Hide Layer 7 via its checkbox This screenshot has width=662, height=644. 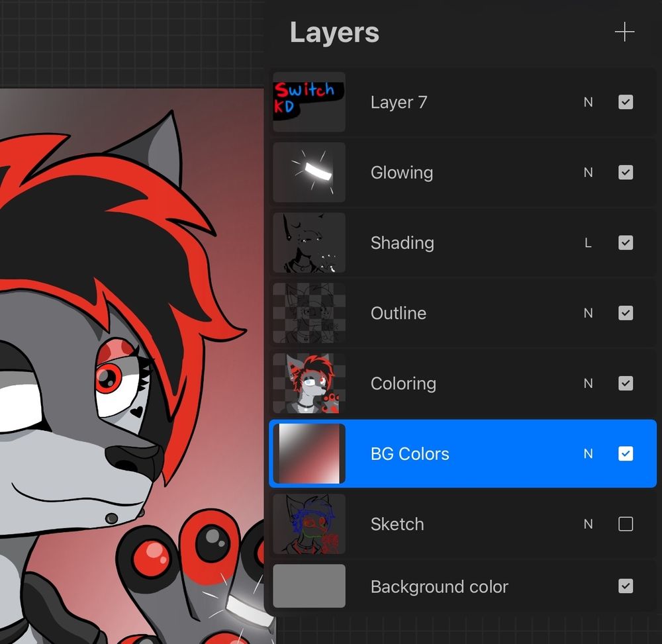point(626,102)
